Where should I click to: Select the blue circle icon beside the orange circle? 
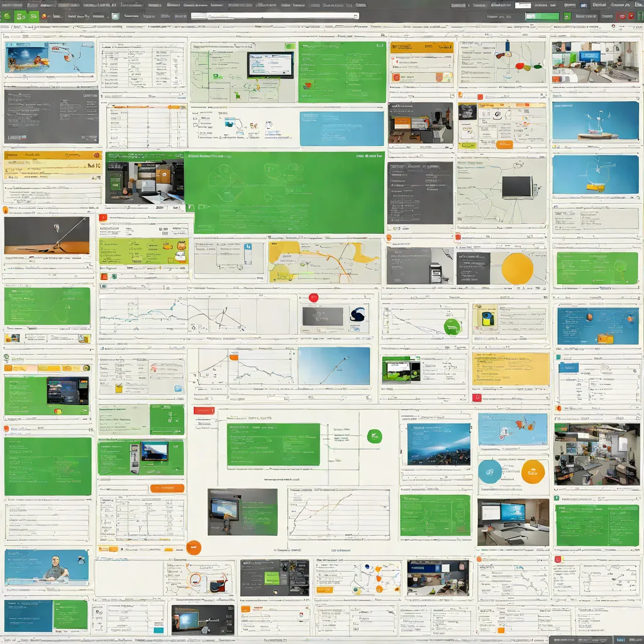490,472
